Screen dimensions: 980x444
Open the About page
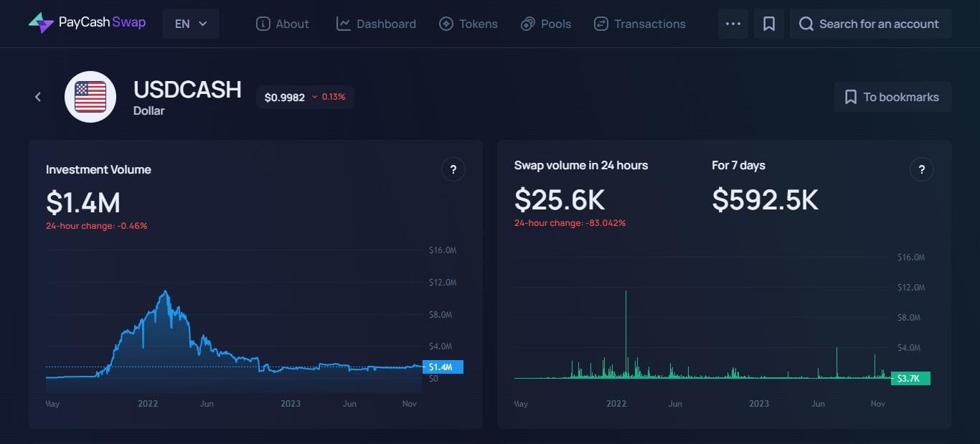tap(283, 24)
